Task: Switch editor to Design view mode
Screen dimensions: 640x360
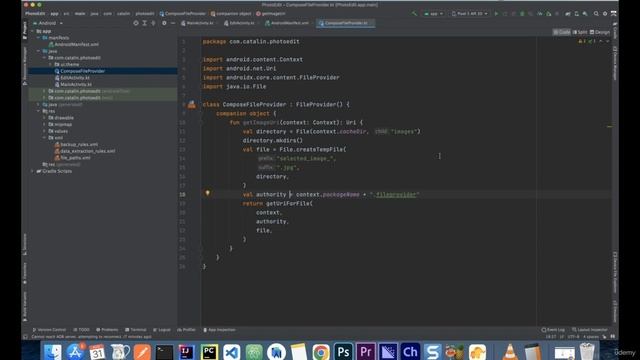Action: (x=600, y=32)
